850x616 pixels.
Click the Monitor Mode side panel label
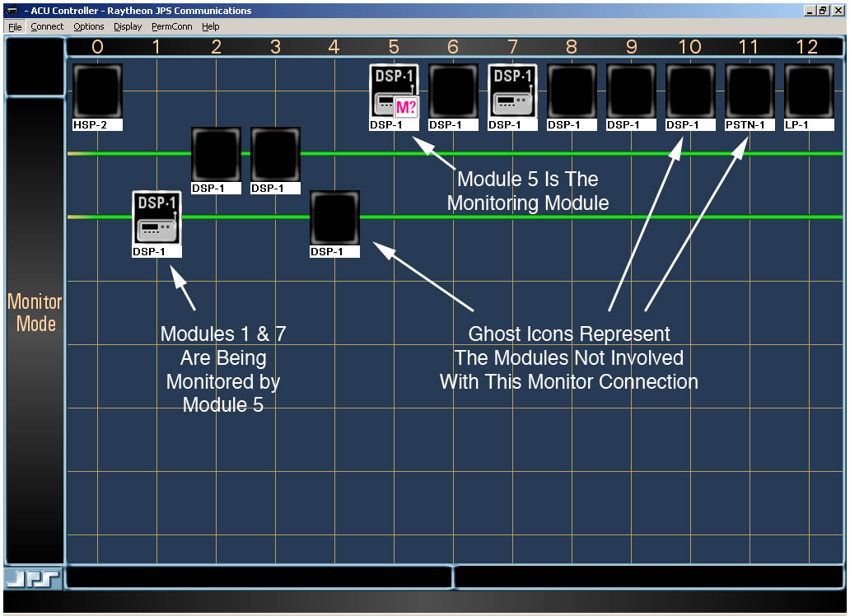(x=35, y=313)
